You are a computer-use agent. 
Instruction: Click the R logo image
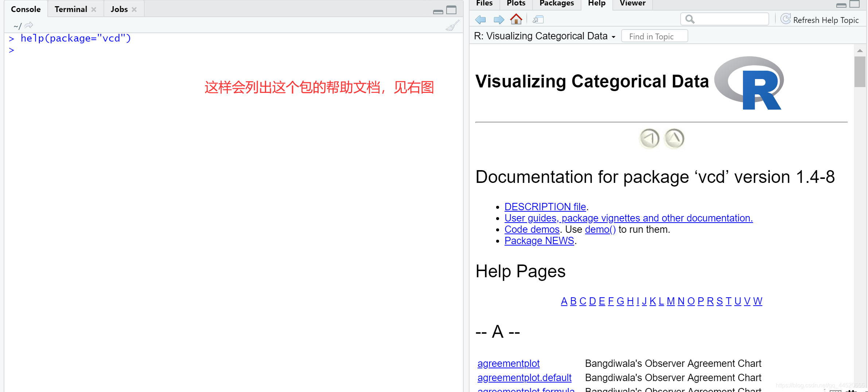coord(749,83)
